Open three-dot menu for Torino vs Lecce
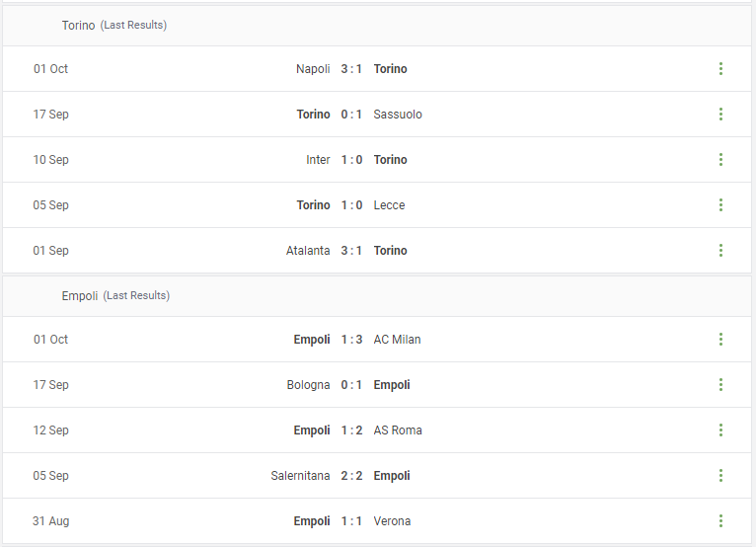The image size is (756, 547). coord(720,204)
